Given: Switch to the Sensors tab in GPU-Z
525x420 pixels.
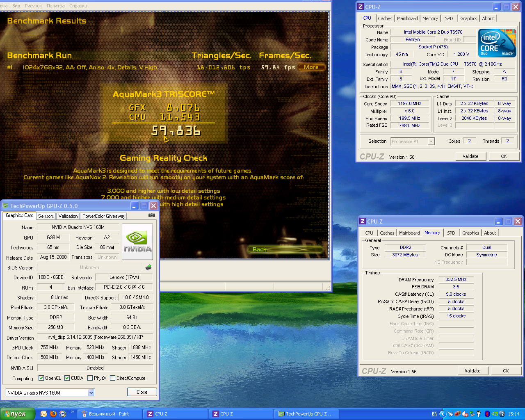Looking at the screenshot, I should pyautogui.click(x=46, y=216).
